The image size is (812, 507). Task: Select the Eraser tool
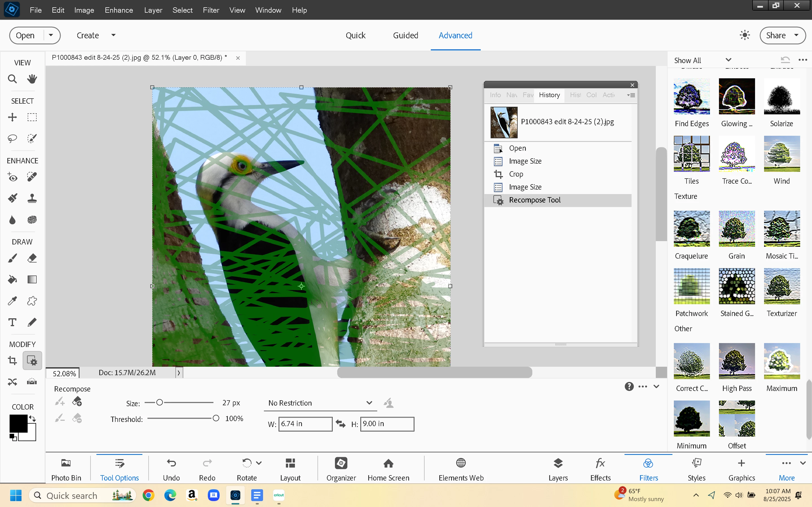click(32, 258)
